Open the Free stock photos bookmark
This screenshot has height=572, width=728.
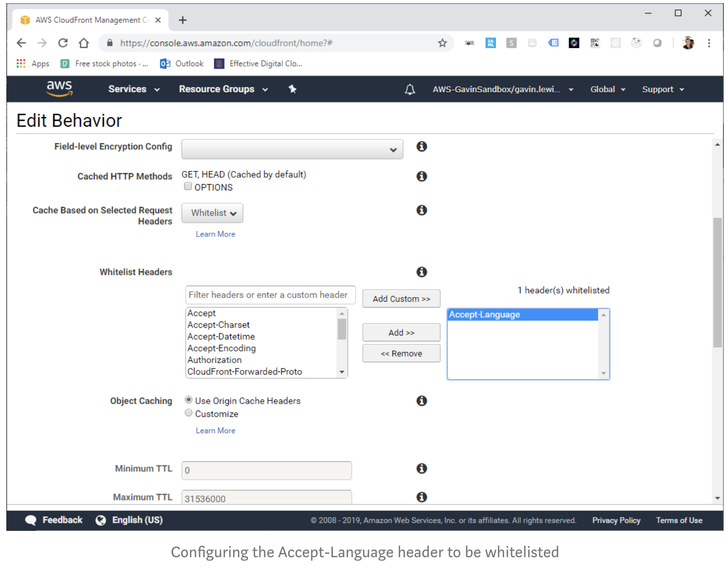coord(104,63)
